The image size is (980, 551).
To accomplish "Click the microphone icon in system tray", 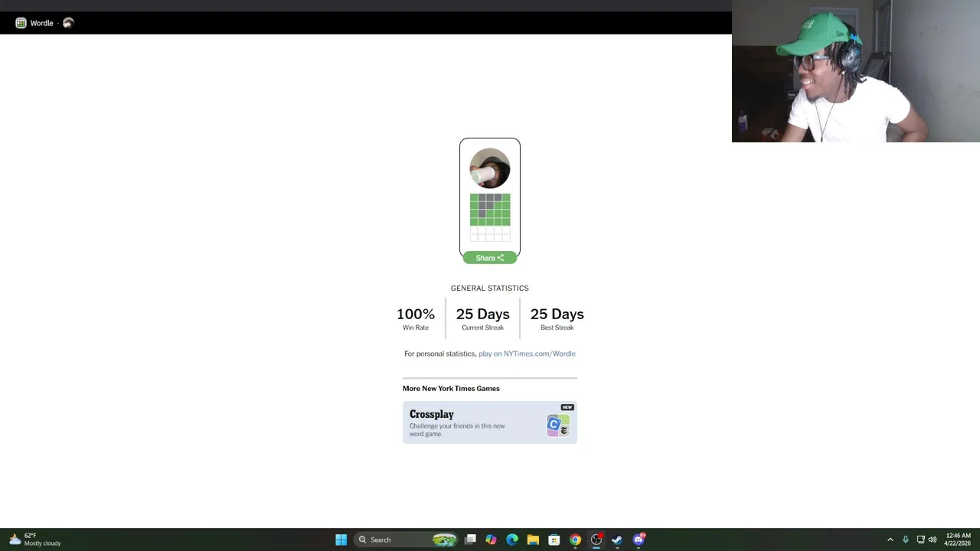I will pos(905,540).
